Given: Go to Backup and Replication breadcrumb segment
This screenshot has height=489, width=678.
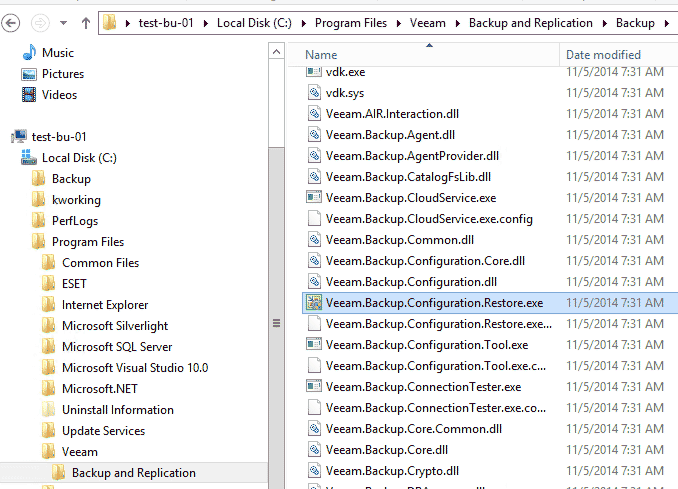Looking at the screenshot, I should pos(531,23).
